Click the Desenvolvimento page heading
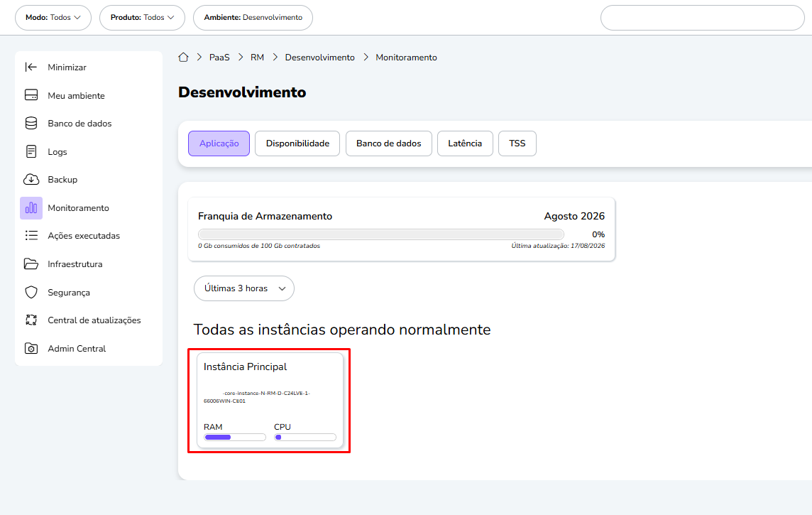Image resolution: width=812 pixels, height=515 pixels. [x=242, y=92]
